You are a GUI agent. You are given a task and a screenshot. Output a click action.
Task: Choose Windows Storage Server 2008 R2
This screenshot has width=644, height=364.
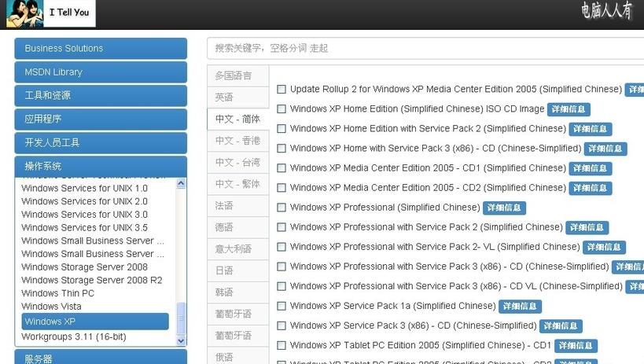pos(92,280)
